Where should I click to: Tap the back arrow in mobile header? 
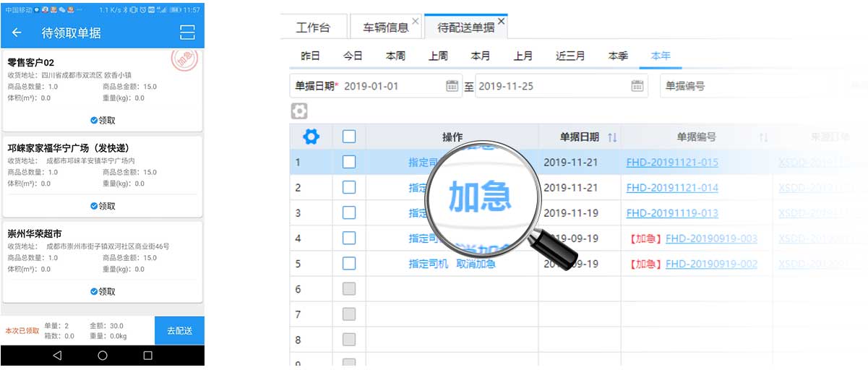point(17,33)
